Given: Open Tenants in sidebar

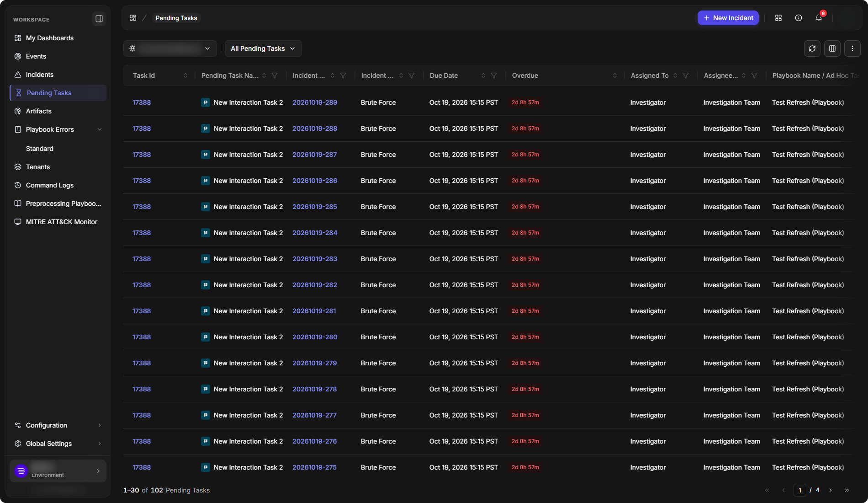Looking at the screenshot, I should 58,167.
